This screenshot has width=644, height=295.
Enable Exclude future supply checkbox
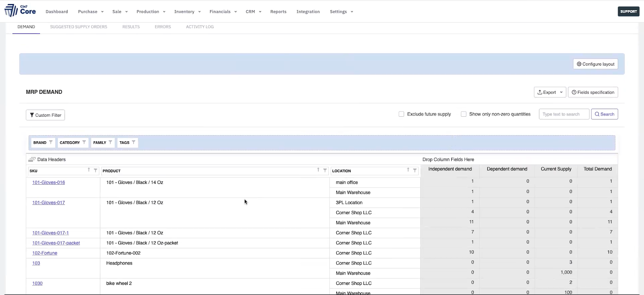(x=401, y=114)
